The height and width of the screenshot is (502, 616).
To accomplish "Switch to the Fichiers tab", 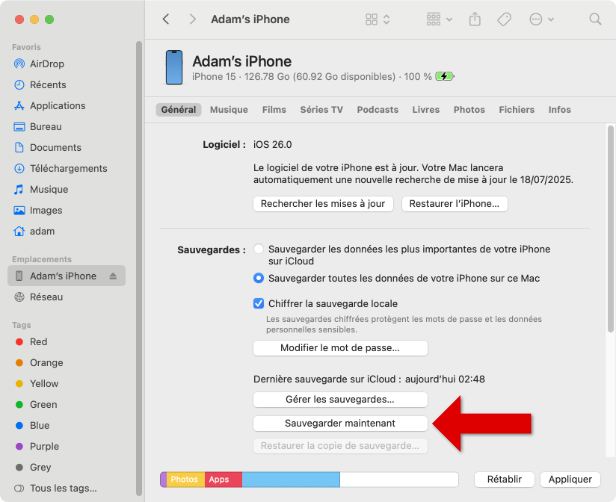I will (517, 110).
